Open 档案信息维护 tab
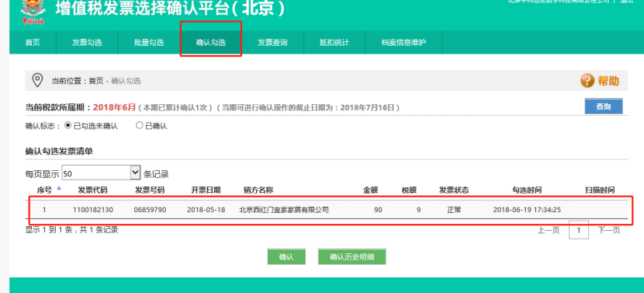The width and height of the screenshot is (644, 293). click(x=403, y=43)
